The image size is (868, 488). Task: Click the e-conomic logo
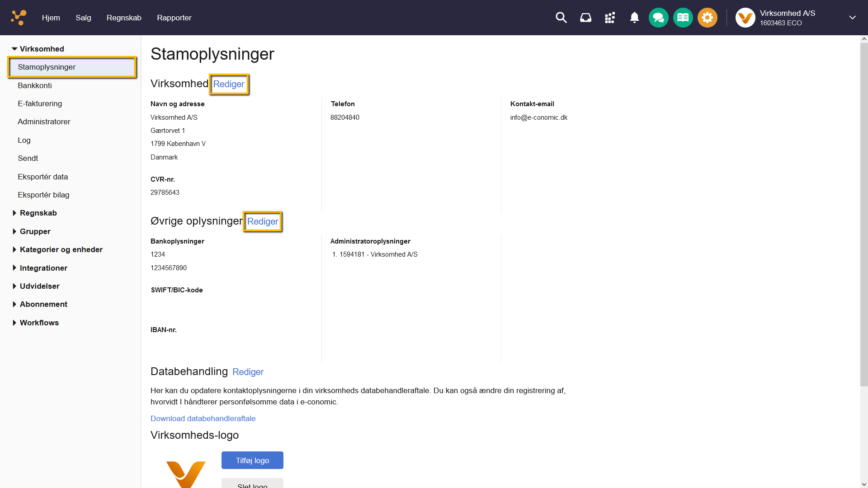(x=18, y=17)
